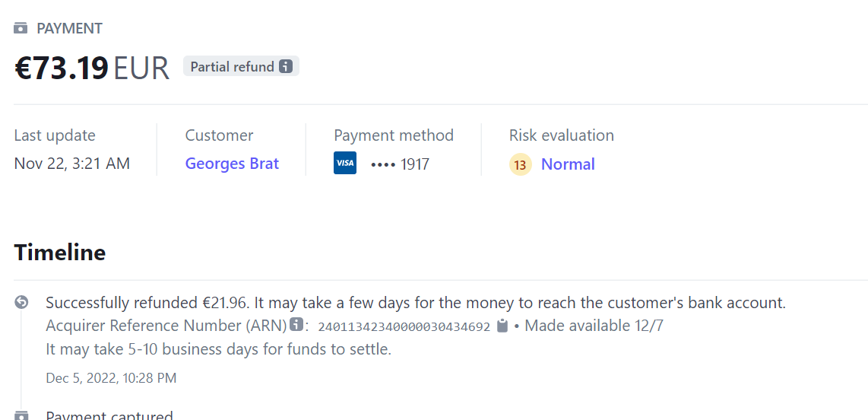This screenshot has width=868, height=420.
Task: Click the Timeline section heading
Action: [x=60, y=253]
